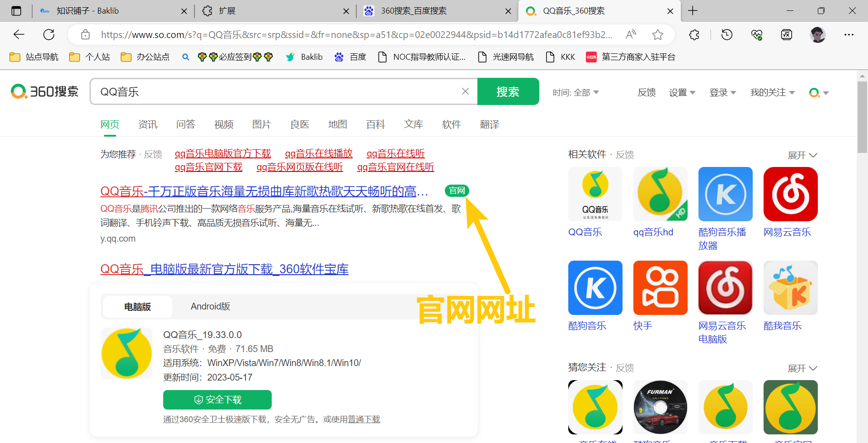The height and width of the screenshot is (443, 868).
Task: Open the QQ音乐 related software icon
Action: coord(595,194)
